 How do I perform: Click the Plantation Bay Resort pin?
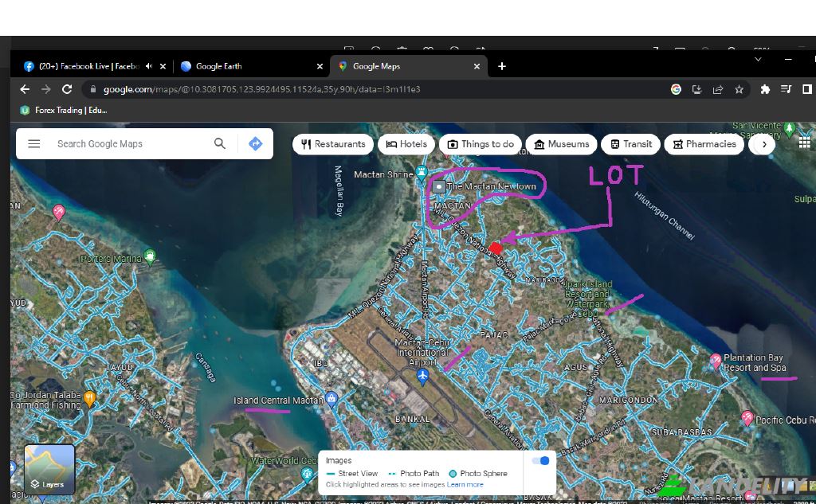pyautogui.click(x=716, y=360)
